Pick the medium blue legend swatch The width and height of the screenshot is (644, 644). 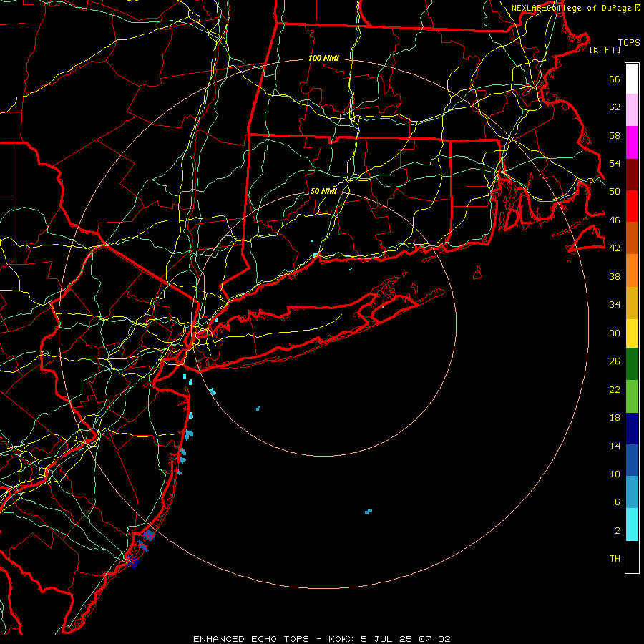pyautogui.click(x=632, y=460)
